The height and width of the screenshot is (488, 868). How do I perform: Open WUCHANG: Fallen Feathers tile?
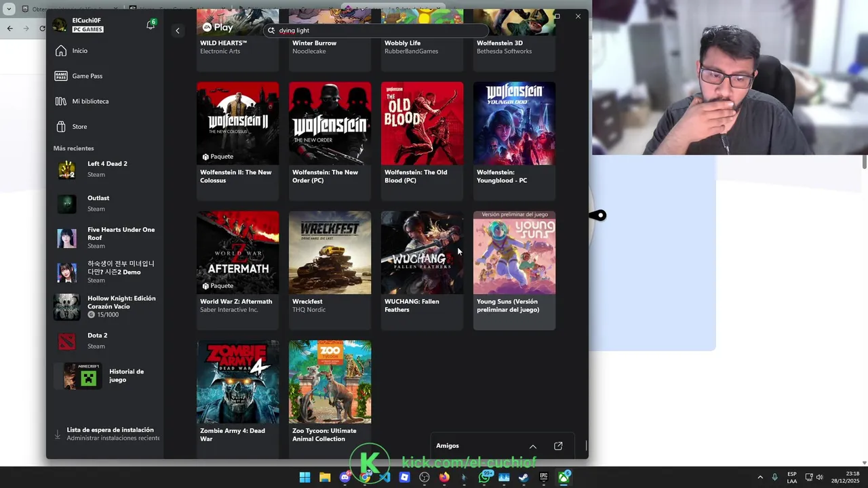(x=422, y=270)
